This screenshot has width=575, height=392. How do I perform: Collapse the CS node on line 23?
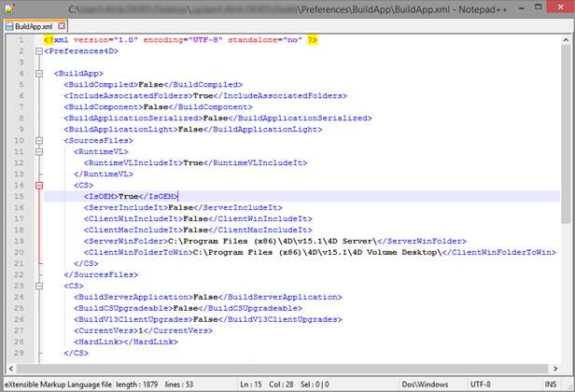[x=38, y=286]
